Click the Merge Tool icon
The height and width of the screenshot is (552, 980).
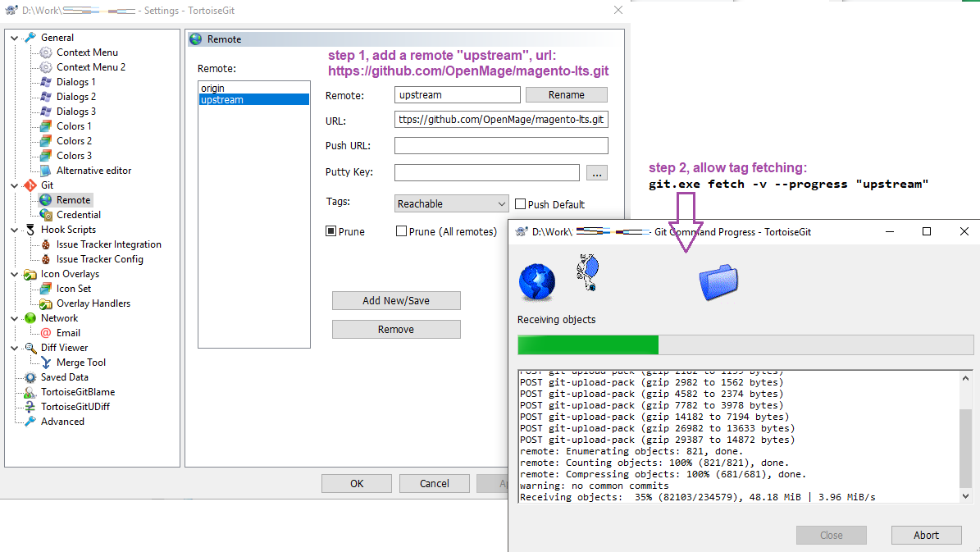(46, 363)
